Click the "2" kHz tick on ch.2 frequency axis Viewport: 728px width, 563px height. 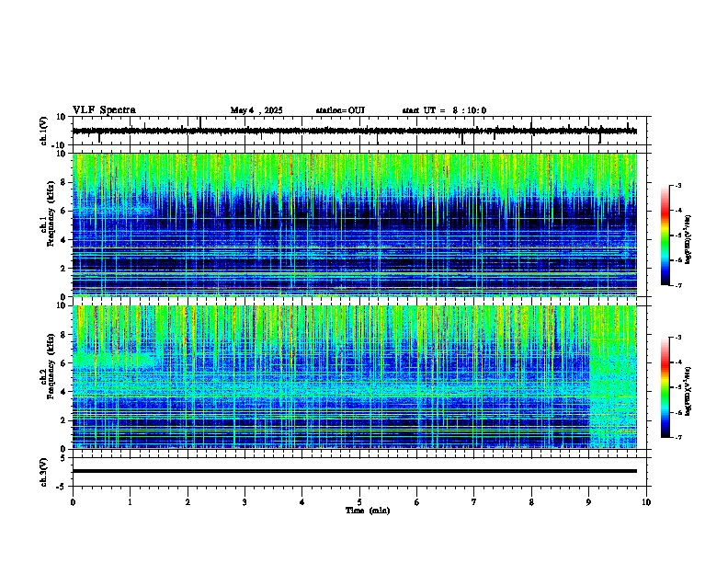pyautogui.click(x=64, y=420)
